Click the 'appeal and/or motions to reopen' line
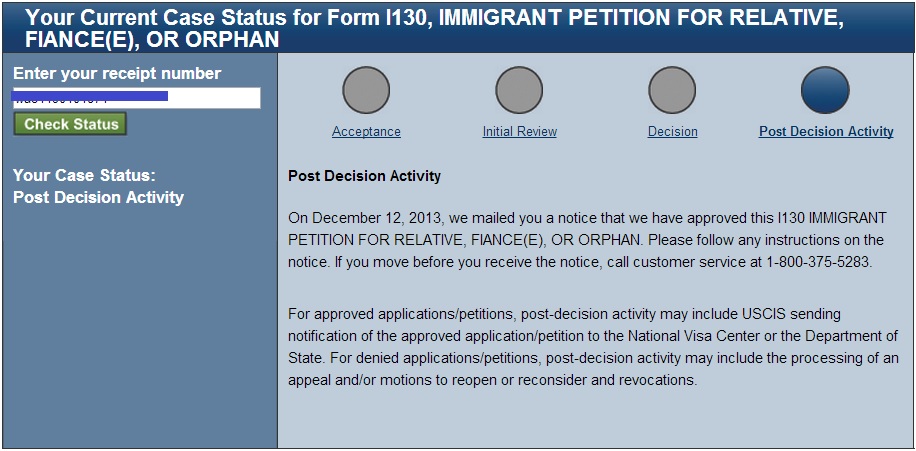The width and height of the screenshot is (916, 451). point(493,380)
